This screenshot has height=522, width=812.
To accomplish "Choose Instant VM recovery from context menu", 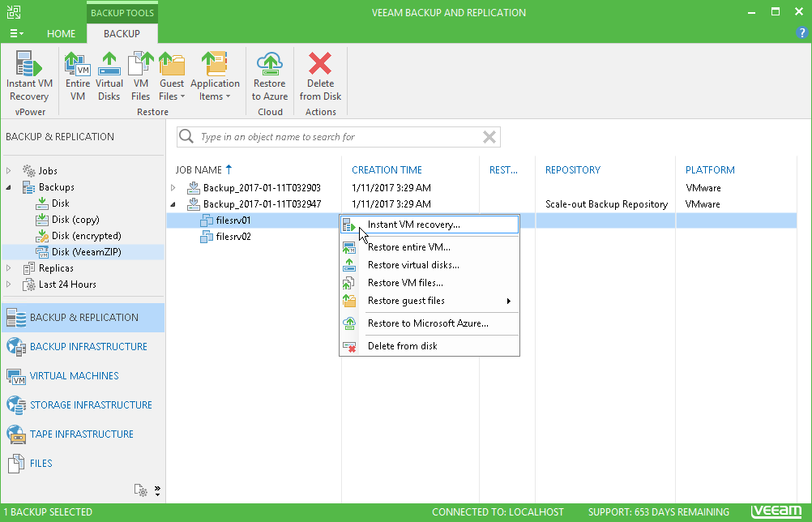I will coord(430,225).
